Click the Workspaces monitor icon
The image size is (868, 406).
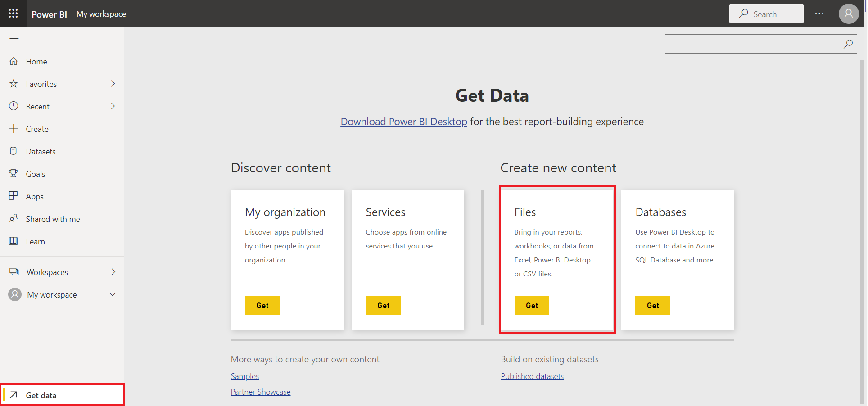point(14,272)
